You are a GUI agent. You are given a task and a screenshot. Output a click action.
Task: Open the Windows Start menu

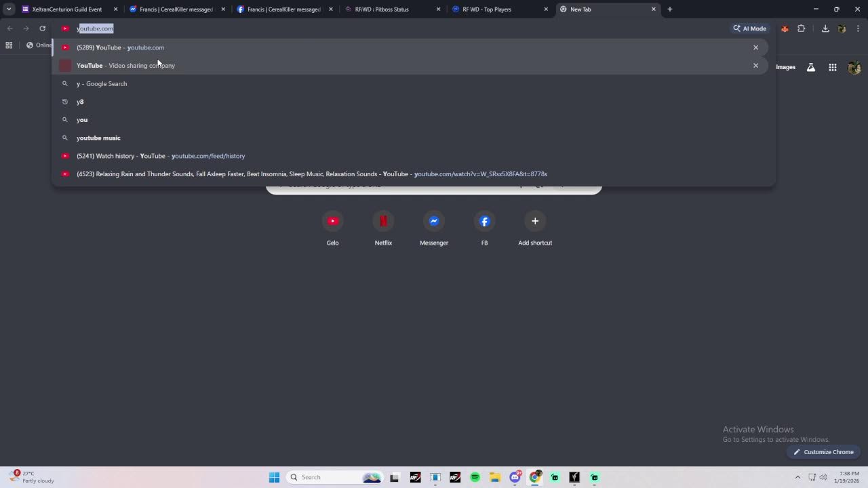[274, 477]
